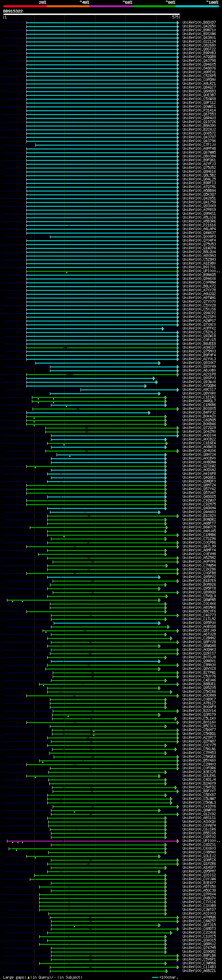Open hit UniRef100_B6DXD7

199,23
